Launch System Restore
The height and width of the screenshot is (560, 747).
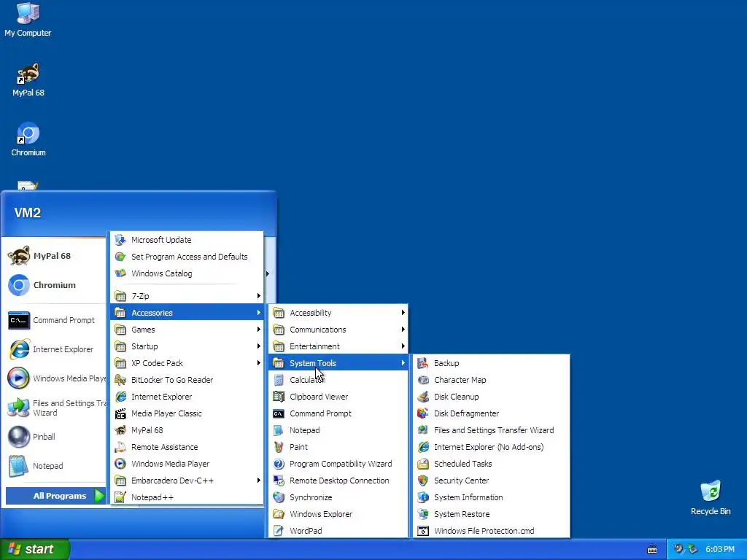pyautogui.click(x=491, y=514)
